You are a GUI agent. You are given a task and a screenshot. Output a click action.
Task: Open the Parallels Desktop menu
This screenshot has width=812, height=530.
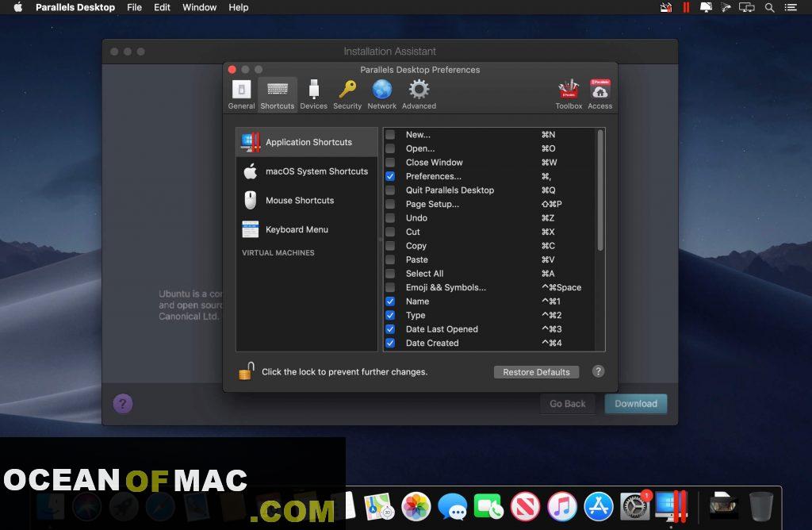tap(75, 7)
